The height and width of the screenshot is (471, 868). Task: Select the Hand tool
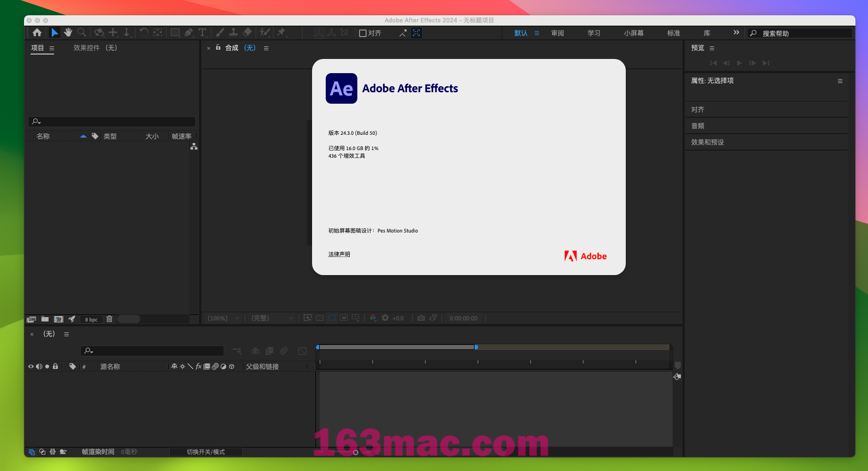pyautogui.click(x=68, y=33)
